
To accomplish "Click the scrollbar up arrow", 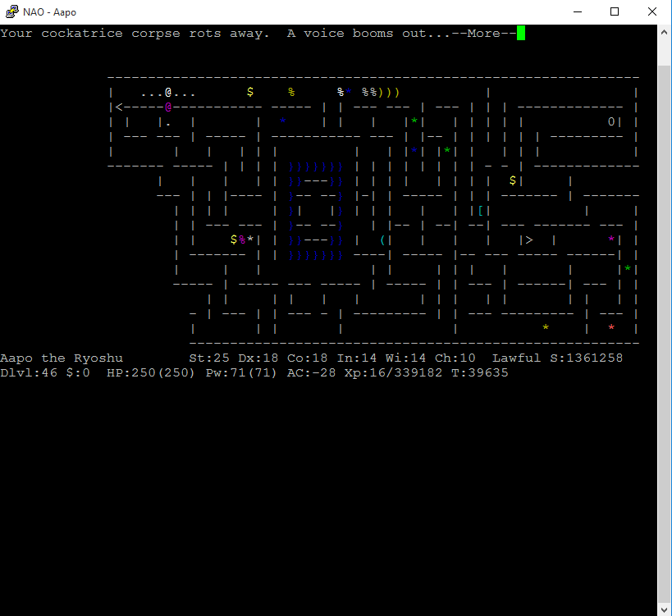I will click(x=665, y=31).
